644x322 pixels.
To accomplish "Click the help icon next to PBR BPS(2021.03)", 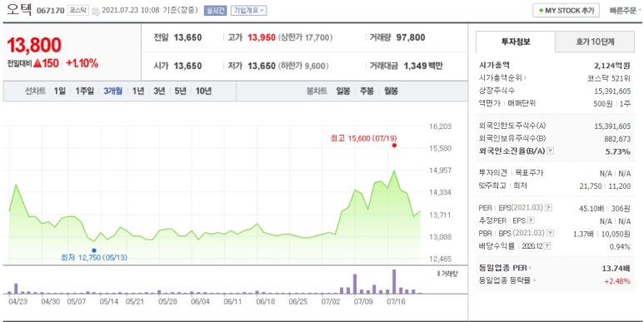I will pos(550,234).
